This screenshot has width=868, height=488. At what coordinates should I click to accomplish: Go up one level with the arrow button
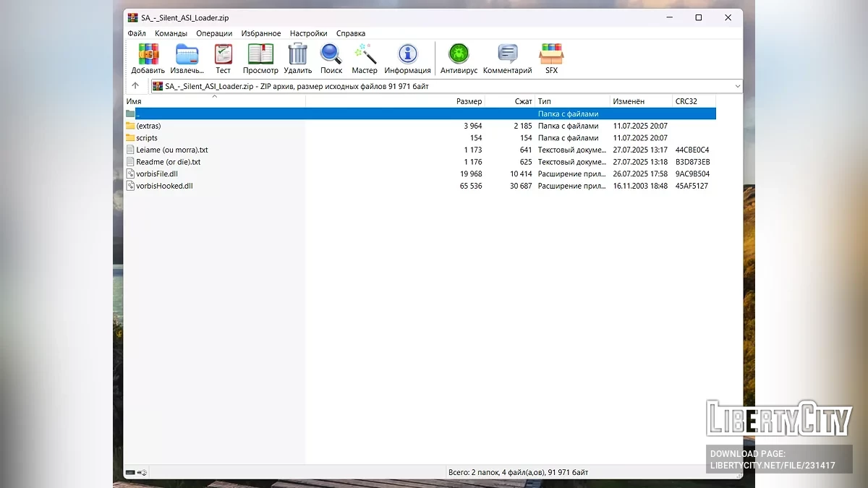click(x=135, y=85)
